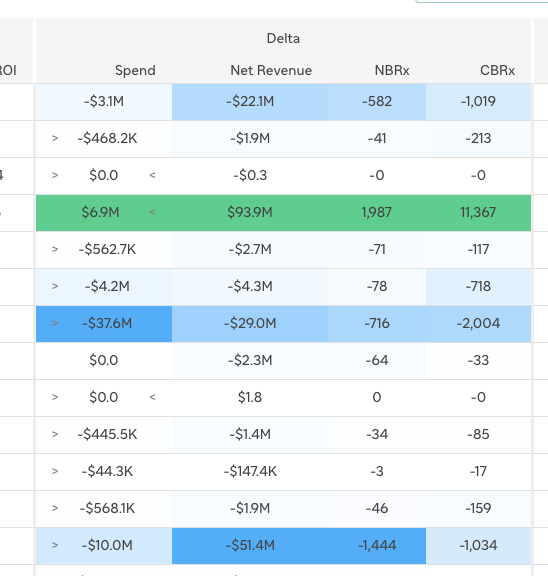The height and width of the screenshot is (576, 548).
Task: Expand the highlighted -$37.6M spend row
Action: [55, 323]
